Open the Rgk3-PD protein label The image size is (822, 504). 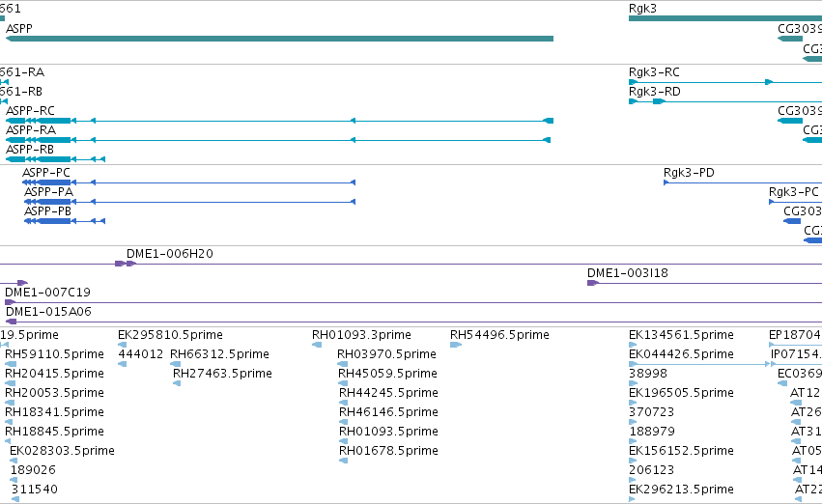point(689,173)
